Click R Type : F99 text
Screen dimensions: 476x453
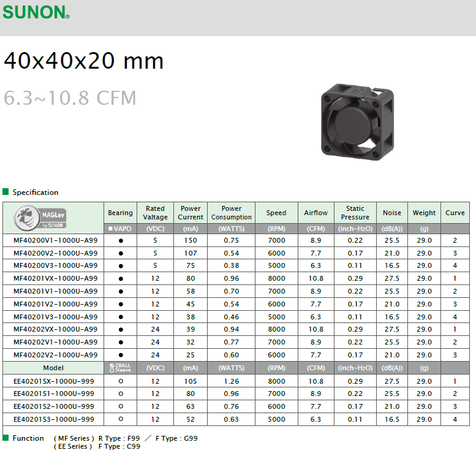(119, 438)
